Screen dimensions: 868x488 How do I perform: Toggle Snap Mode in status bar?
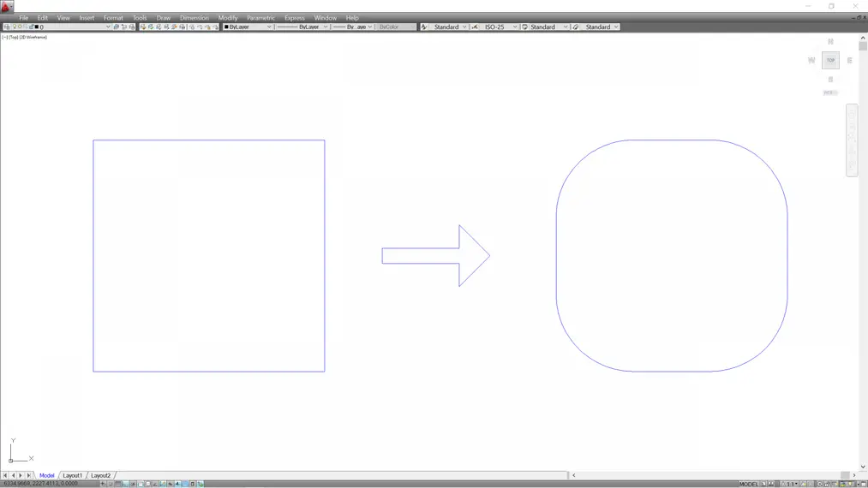point(111,484)
